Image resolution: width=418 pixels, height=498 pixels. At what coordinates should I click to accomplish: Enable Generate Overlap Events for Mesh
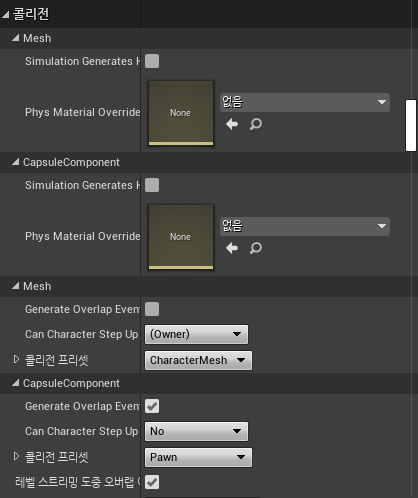[152, 309]
